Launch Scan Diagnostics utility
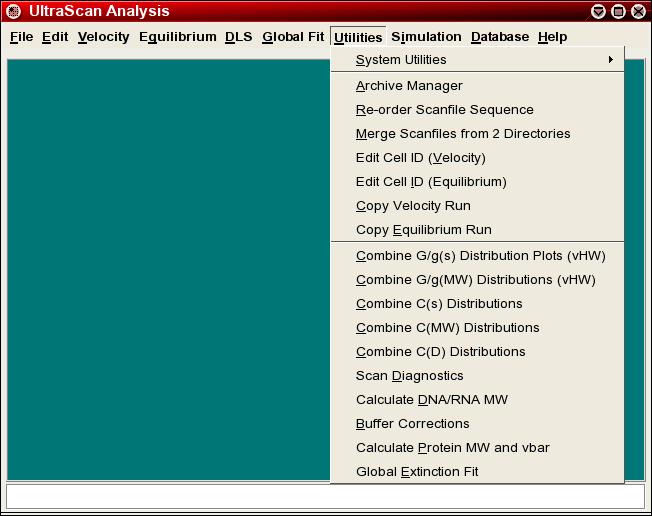This screenshot has height=516, width=652. click(409, 376)
